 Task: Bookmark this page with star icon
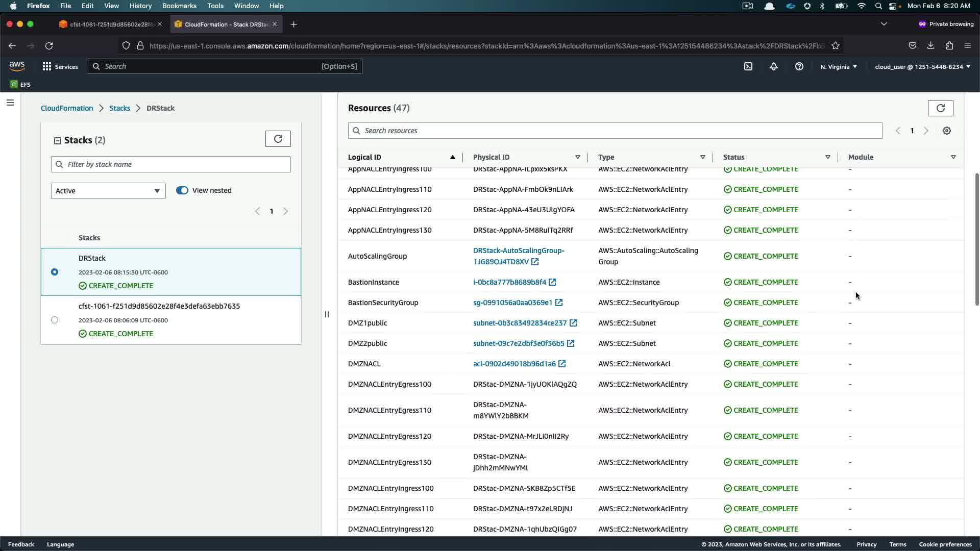pyautogui.click(x=836, y=46)
